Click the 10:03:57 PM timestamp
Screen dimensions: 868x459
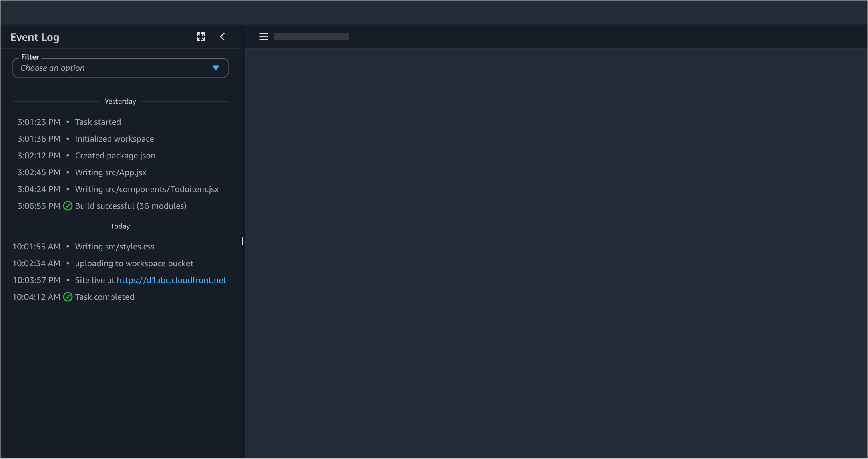tap(37, 280)
